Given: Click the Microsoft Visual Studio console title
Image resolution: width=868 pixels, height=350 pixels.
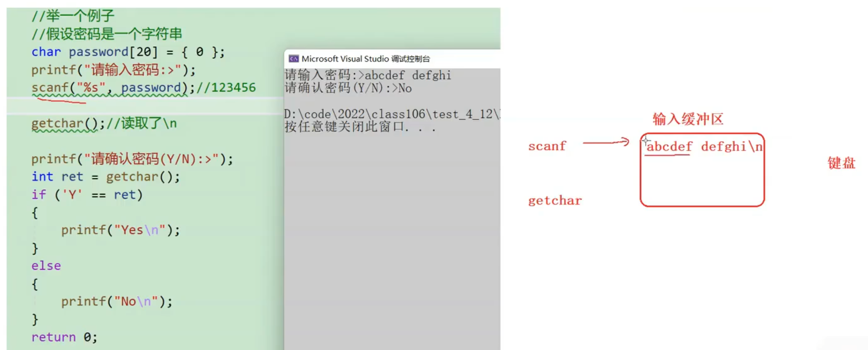Looking at the screenshot, I should tap(365, 59).
